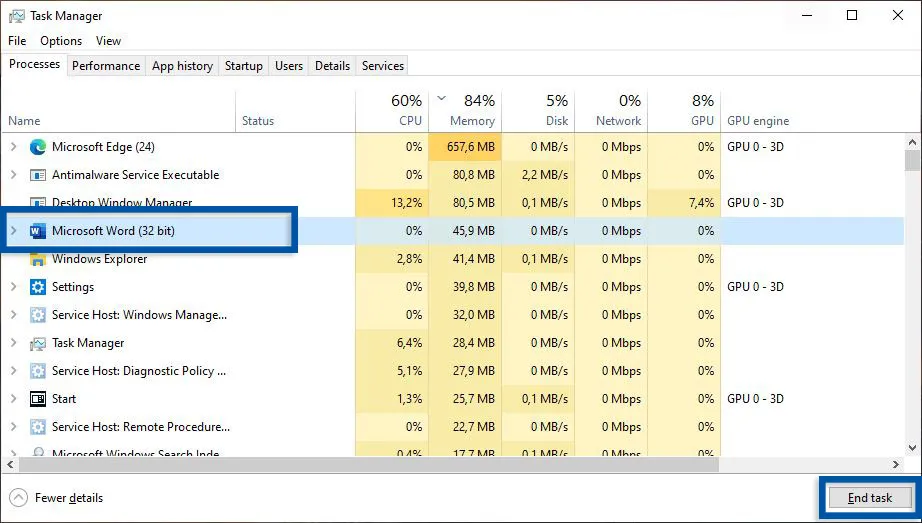This screenshot has width=922, height=523.
Task: Switch to the Startup tab
Action: click(243, 66)
